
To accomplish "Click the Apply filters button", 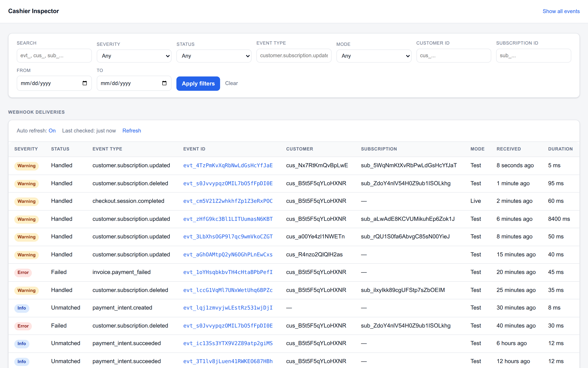I will click(198, 83).
